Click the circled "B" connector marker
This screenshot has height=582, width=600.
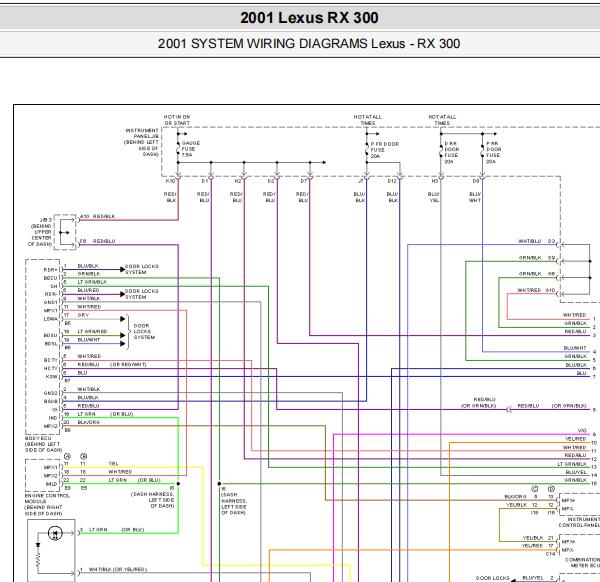84,456
